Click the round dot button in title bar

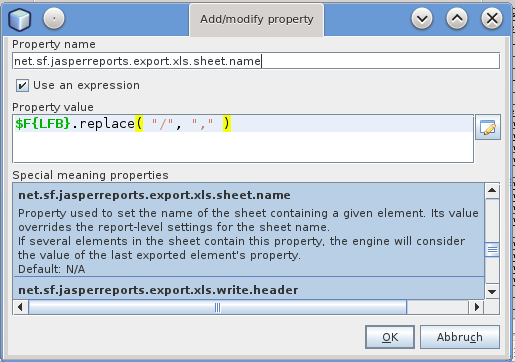tap(54, 18)
